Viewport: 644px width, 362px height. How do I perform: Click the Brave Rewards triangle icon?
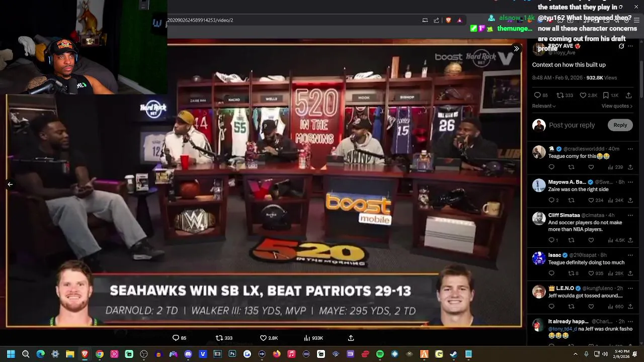(x=459, y=20)
